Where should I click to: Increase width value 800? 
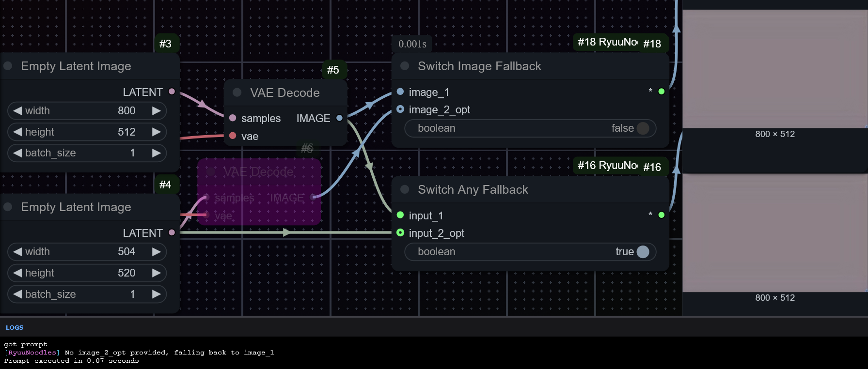pos(156,110)
